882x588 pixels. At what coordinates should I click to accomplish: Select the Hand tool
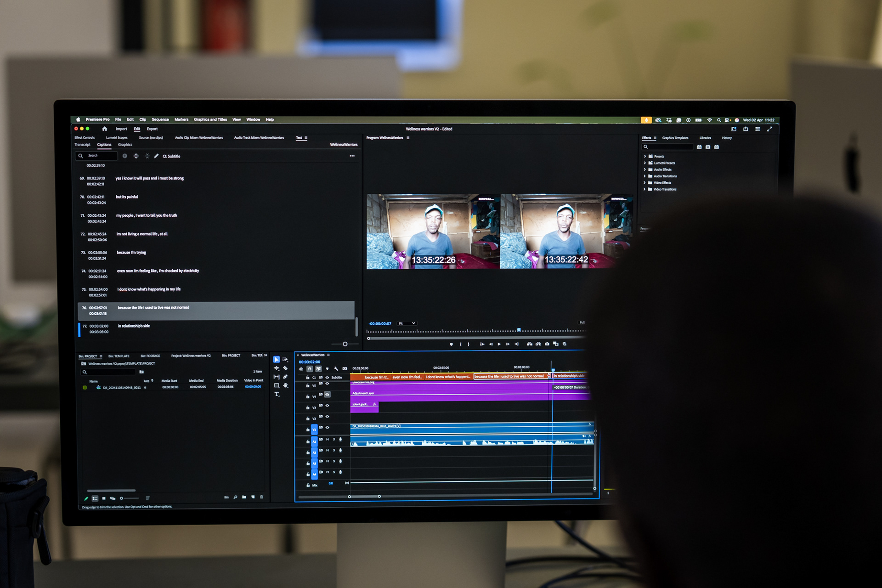coord(285,385)
